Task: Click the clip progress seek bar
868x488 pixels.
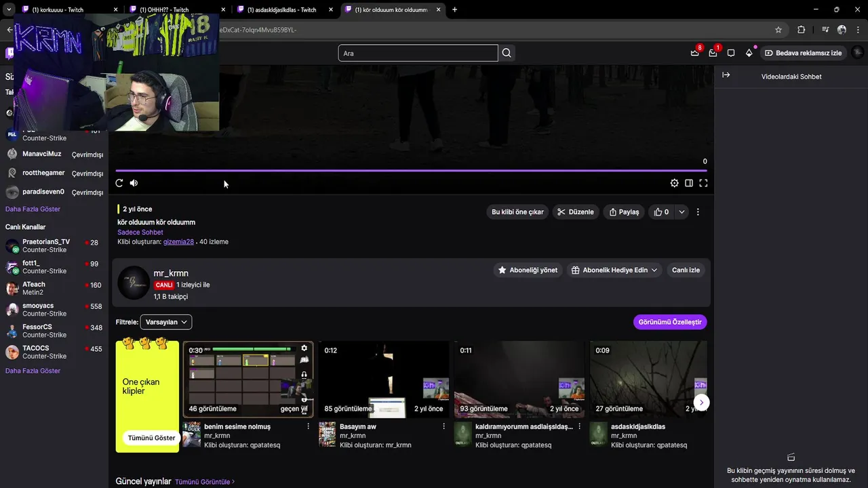Action: (x=412, y=171)
